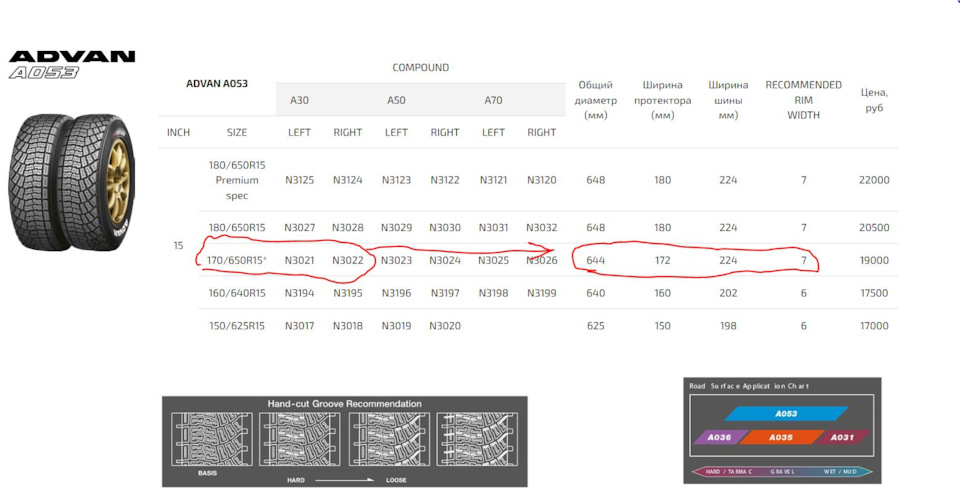Viewport: 960px width, 495px height.
Task: Select the groove diagram above the LOOSE label
Action: click(389, 439)
